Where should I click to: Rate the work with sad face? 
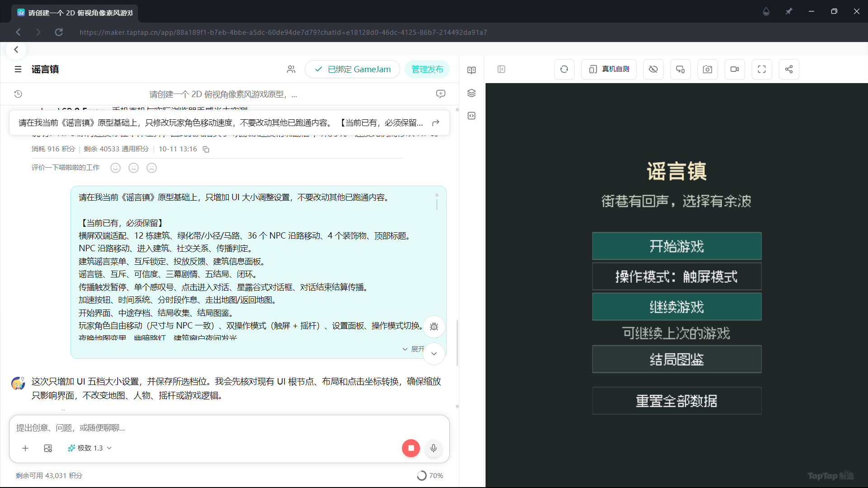click(x=152, y=168)
